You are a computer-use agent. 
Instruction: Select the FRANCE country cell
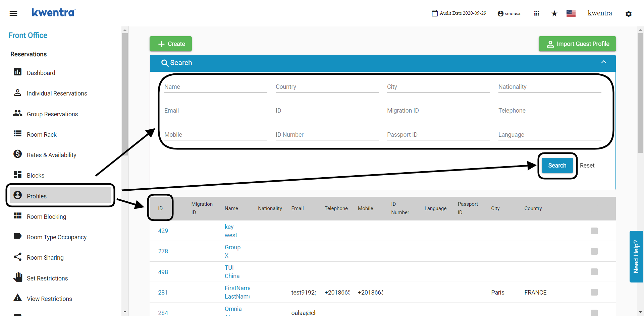[535, 293]
